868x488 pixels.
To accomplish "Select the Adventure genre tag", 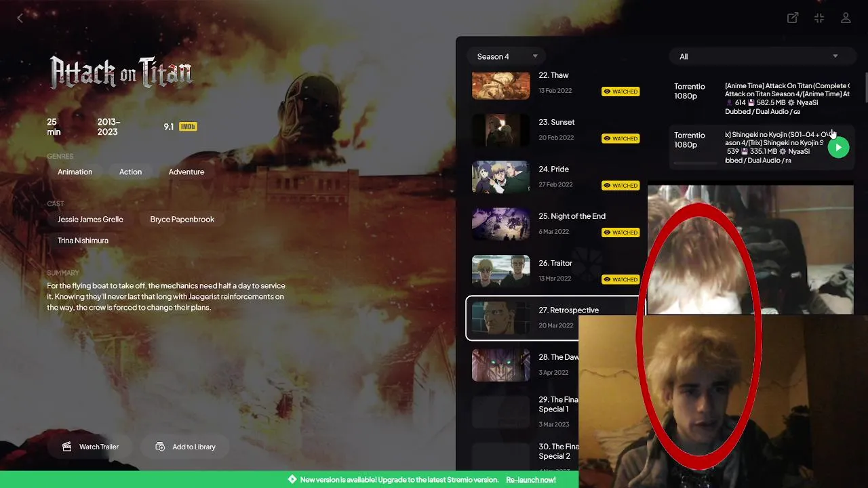I will [186, 171].
